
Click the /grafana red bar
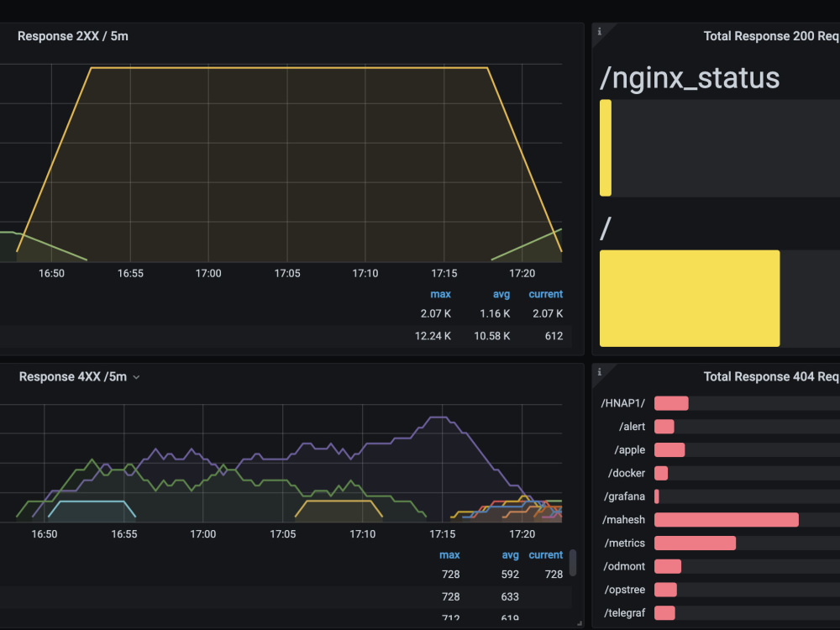click(x=657, y=496)
